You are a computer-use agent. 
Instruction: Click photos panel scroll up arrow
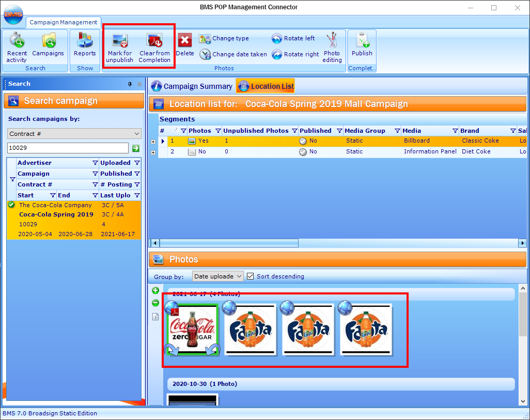pyautogui.click(x=523, y=288)
